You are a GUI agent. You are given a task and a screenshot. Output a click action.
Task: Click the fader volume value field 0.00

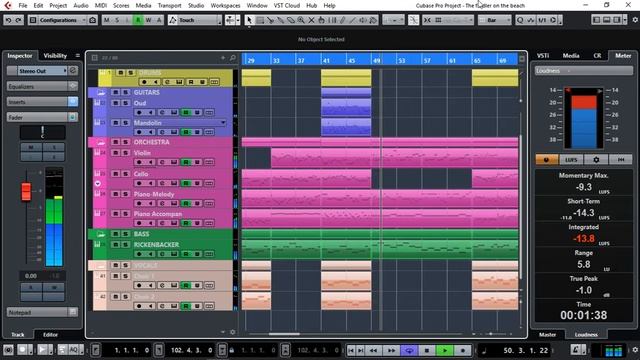tap(31, 276)
